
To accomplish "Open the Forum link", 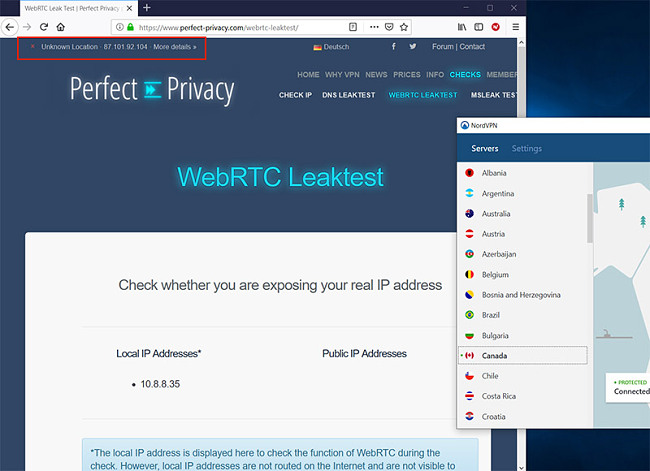I will tap(443, 47).
